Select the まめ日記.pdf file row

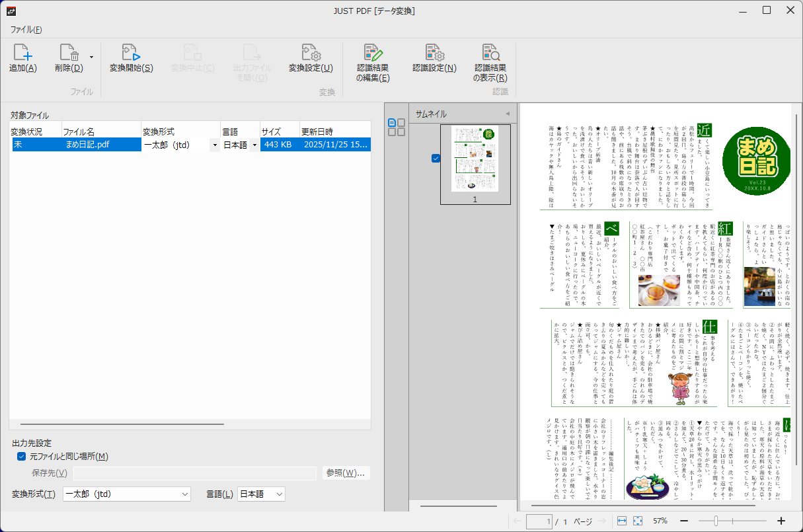(x=99, y=145)
